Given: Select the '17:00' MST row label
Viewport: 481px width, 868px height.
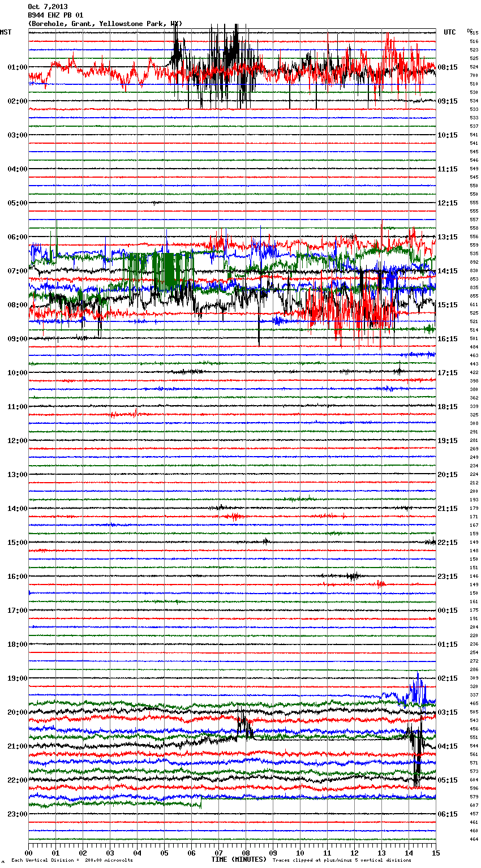Looking at the screenshot, I should pos(17,611).
